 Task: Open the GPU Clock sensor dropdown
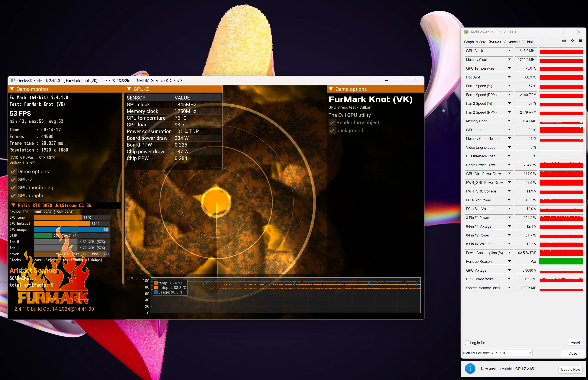click(x=509, y=51)
